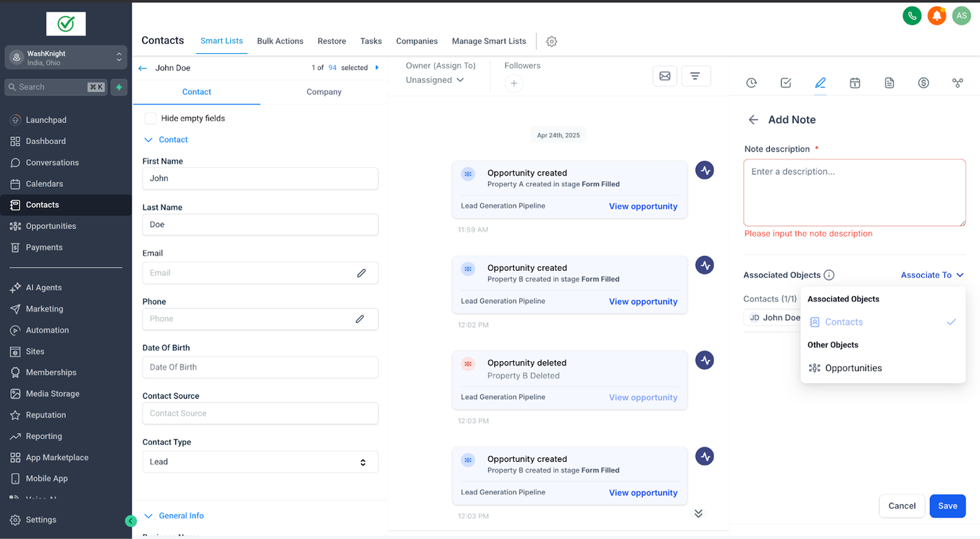Open the payments dollar icon tab
The image size is (980, 539).
coord(923,83)
